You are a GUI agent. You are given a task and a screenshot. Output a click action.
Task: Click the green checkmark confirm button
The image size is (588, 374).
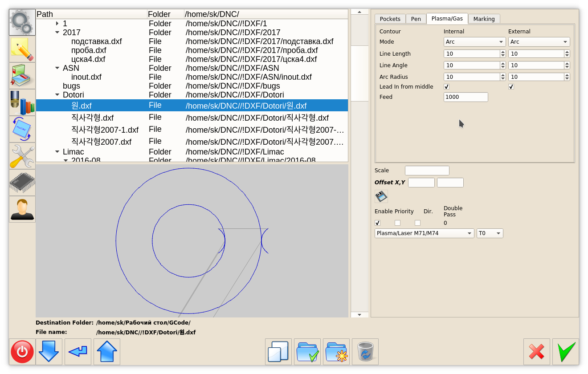(566, 352)
